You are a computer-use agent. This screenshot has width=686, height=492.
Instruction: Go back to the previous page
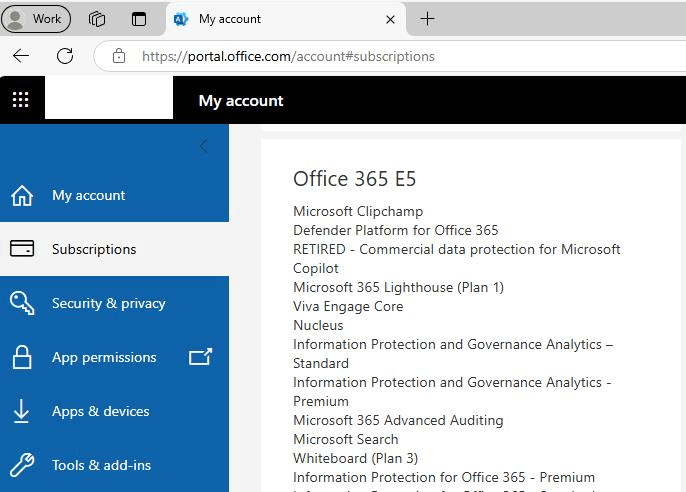[x=21, y=56]
